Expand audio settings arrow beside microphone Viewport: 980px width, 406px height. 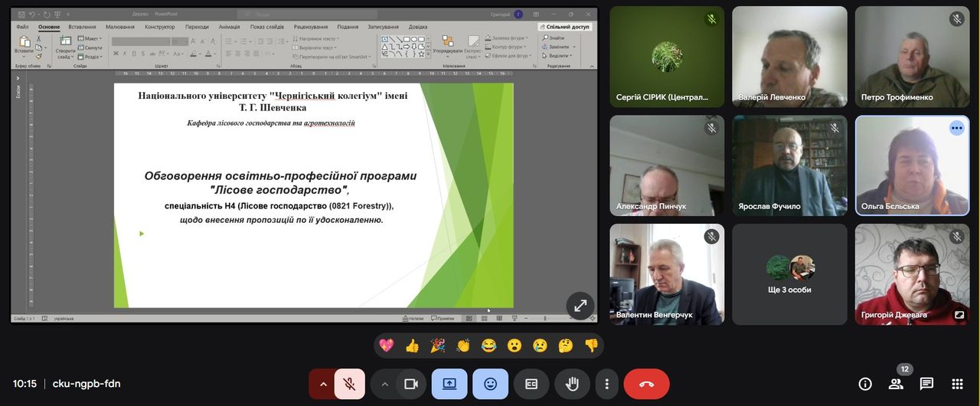pos(322,384)
